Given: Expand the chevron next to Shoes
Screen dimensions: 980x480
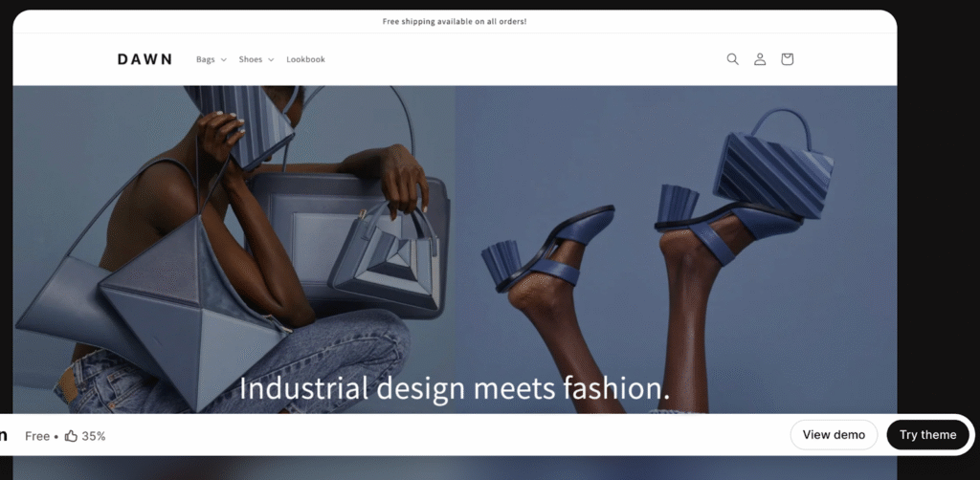Looking at the screenshot, I should (271, 60).
